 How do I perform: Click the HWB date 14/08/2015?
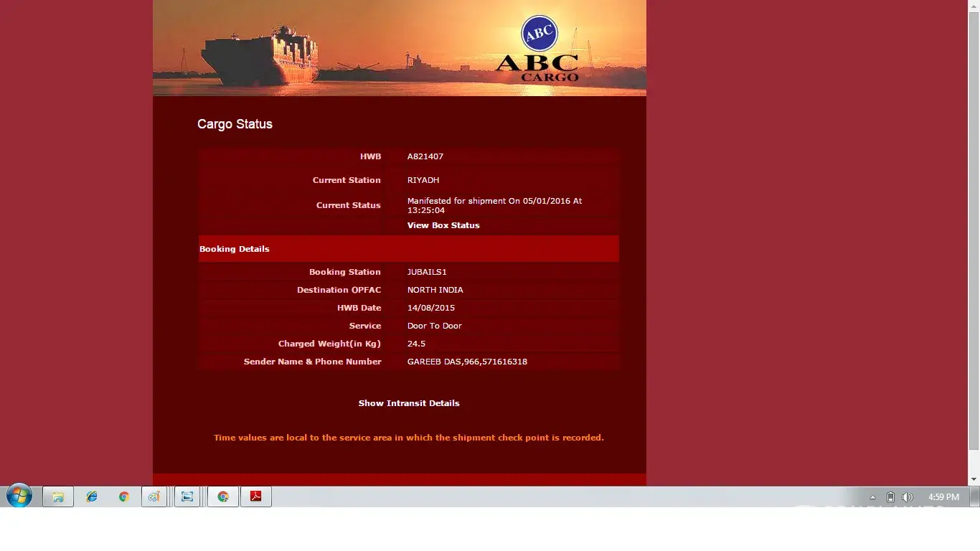click(x=431, y=308)
